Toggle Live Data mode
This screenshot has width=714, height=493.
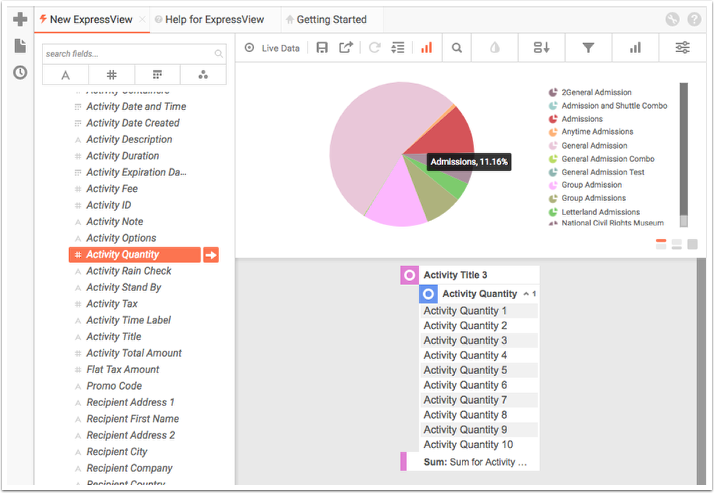coord(272,48)
